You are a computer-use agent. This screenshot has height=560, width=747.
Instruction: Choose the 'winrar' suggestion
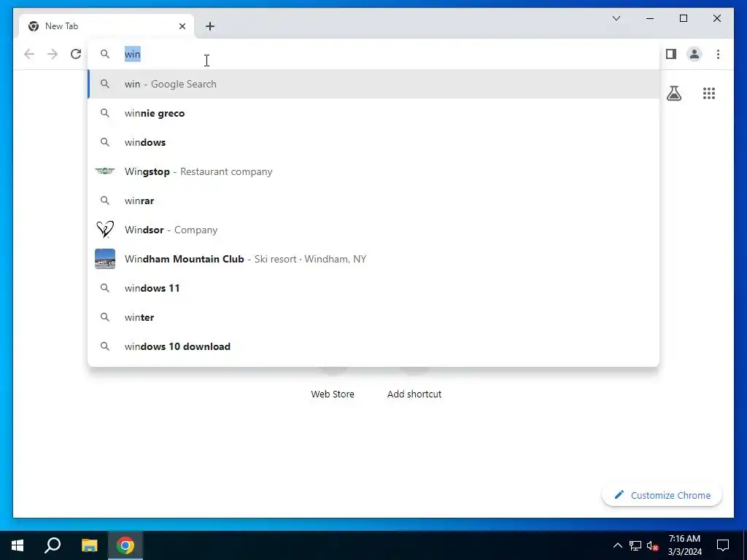click(373, 201)
